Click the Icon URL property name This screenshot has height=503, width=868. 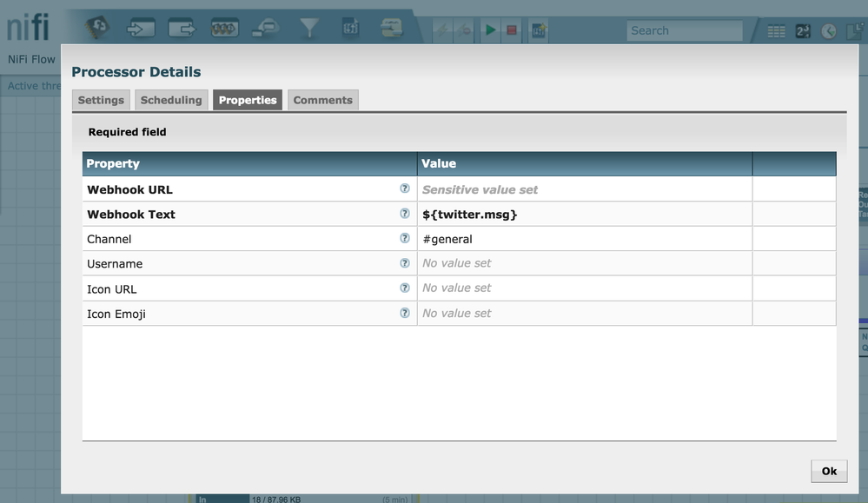(x=111, y=288)
